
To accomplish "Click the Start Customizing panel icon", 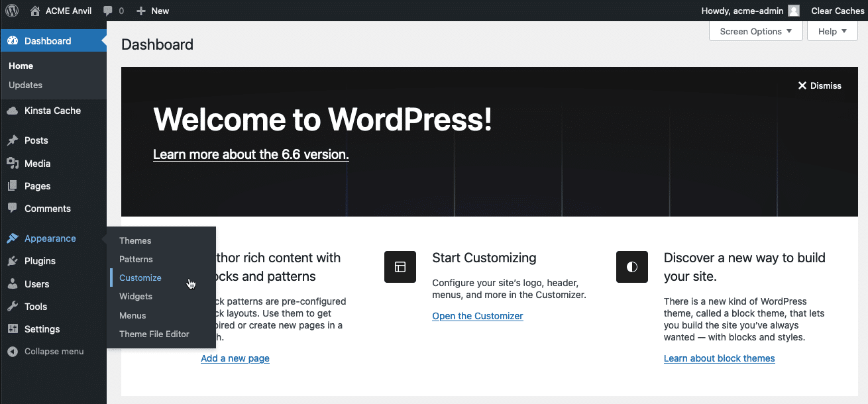I will click(x=400, y=267).
